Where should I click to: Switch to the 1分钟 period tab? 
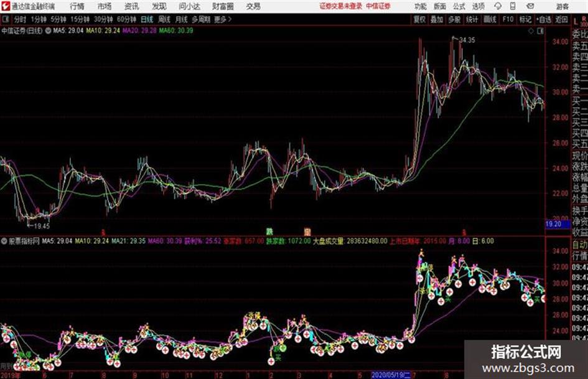(38, 19)
